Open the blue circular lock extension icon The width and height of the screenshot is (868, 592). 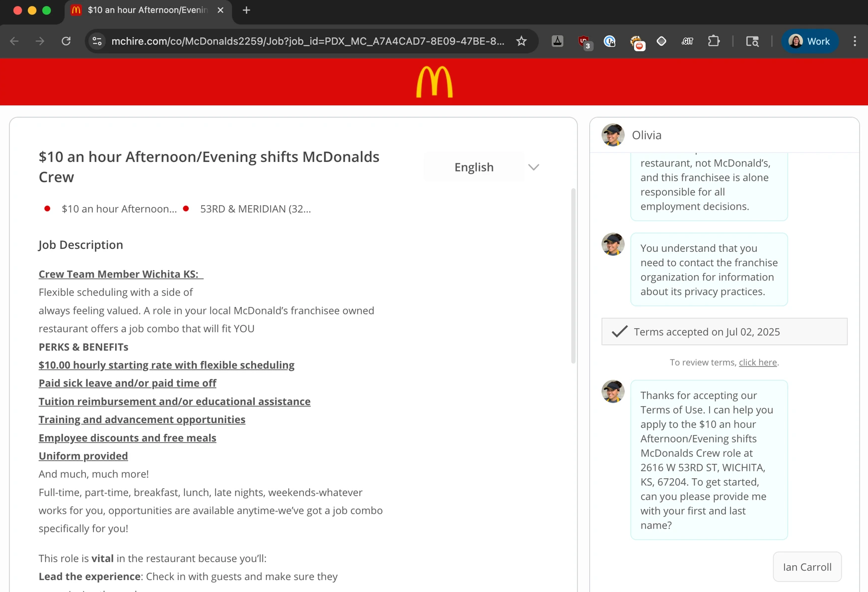(610, 41)
